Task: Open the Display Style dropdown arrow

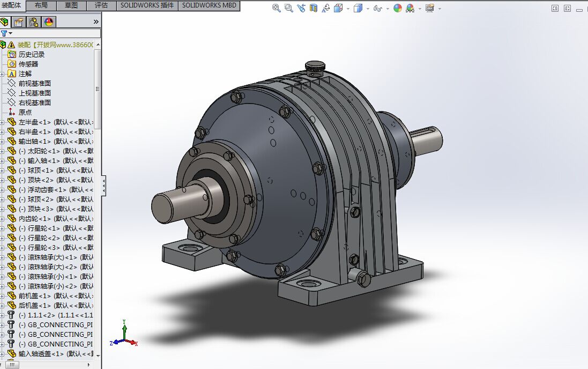Action: tap(368, 9)
